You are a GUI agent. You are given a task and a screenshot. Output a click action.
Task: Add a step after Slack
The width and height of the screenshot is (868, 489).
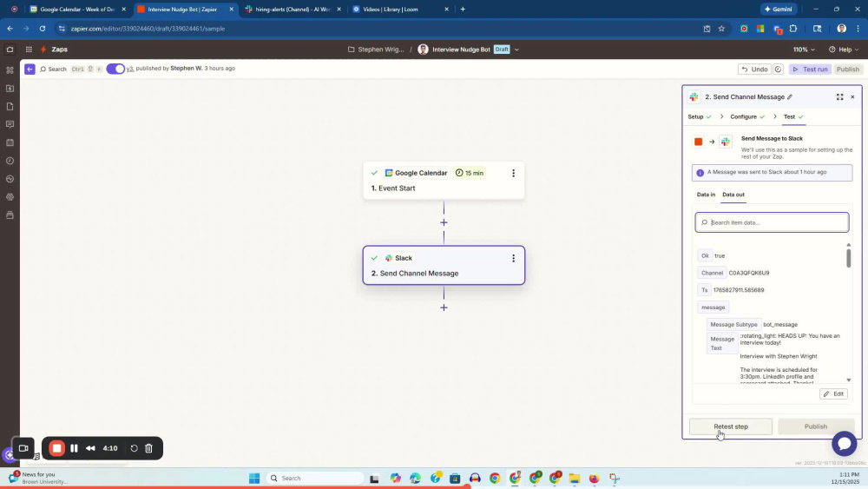[x=444, y=308]
